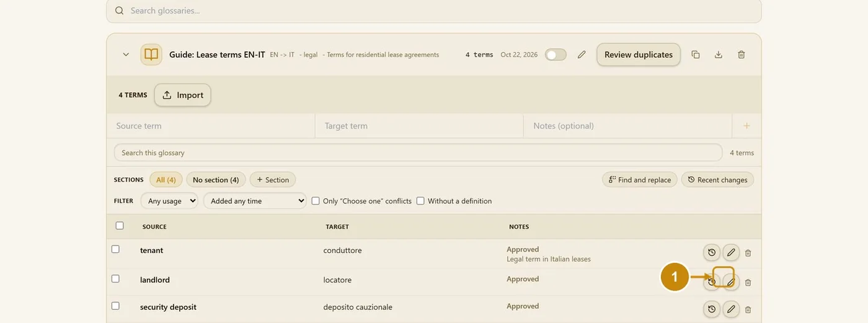Click the Review duplicates button

click(x=639, y=55)
